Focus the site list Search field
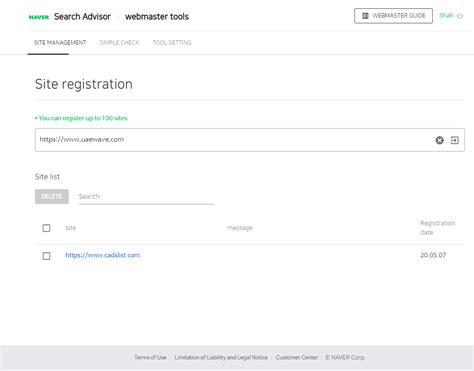The width and height of the screenshot is (474, 371). 146,197
